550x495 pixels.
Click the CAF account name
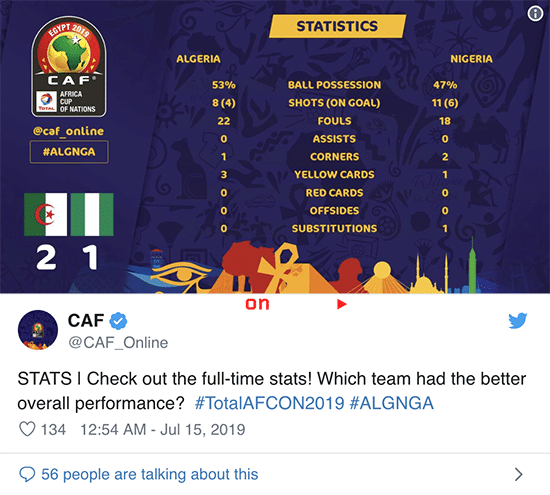point(86,321)
